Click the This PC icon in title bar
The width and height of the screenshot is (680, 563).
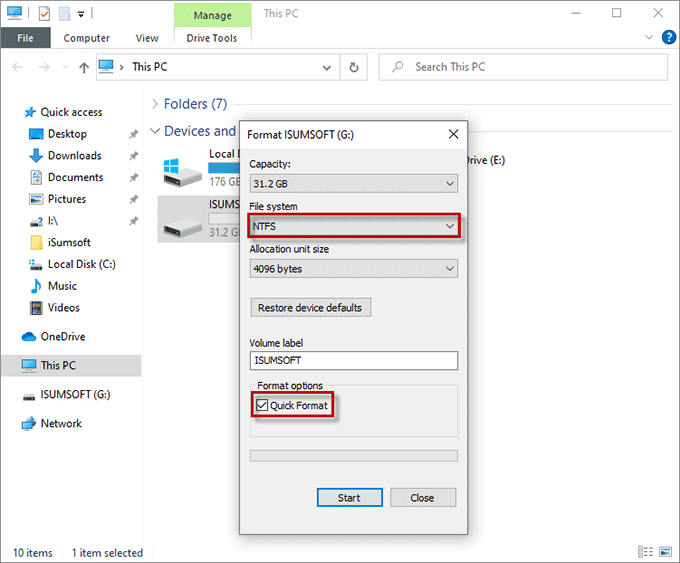(x=14, y=13)
